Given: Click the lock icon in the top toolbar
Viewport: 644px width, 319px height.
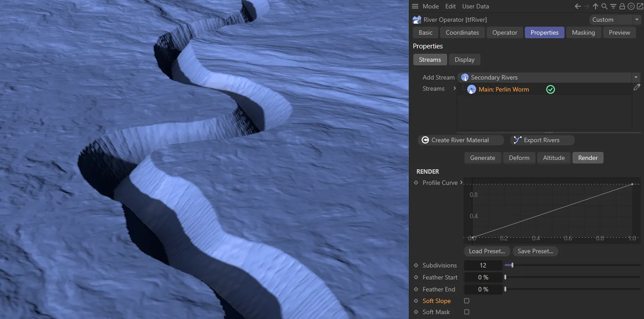Looking at the screenshot, I should [x=622, y=6].
